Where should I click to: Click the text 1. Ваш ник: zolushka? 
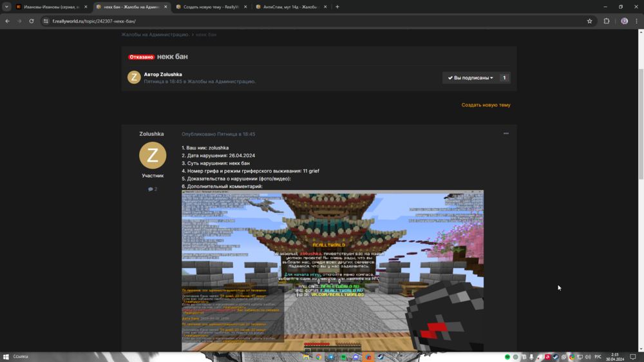click(x=205, y=148)
